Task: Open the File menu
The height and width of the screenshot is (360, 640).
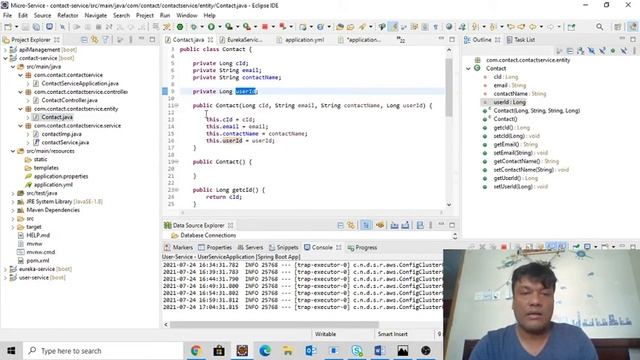Action: click(7, 15)
